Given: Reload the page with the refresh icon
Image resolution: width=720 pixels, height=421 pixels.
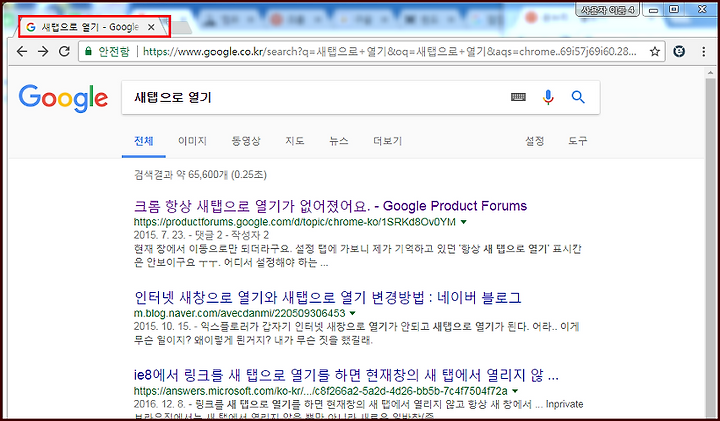Looking at the screenshot, I should click(64, 51).
